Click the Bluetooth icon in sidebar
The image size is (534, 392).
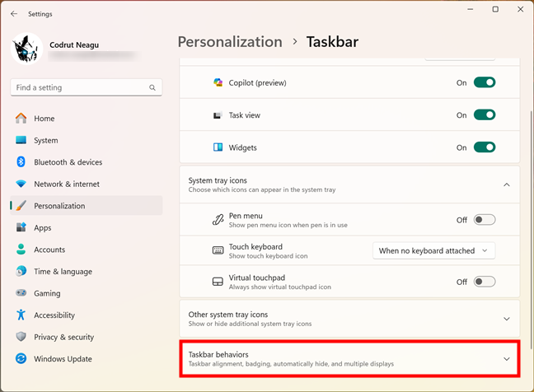(x=21, y=162)
